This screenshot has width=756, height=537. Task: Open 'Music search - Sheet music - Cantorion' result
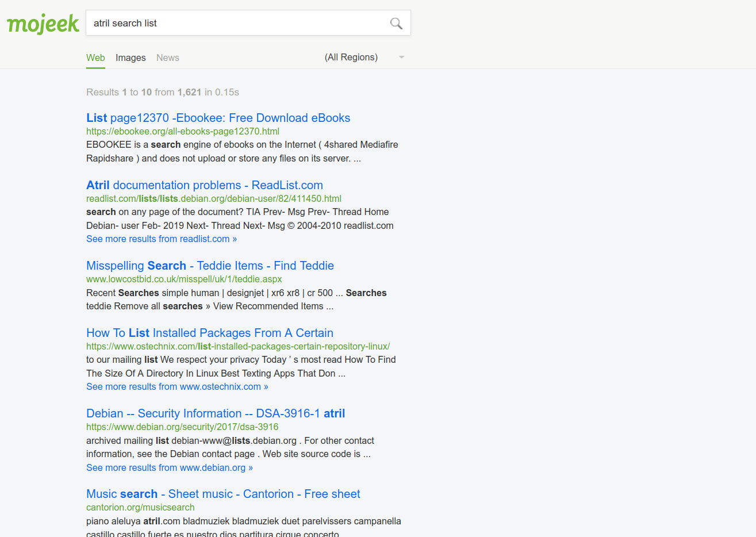point(223,494)
